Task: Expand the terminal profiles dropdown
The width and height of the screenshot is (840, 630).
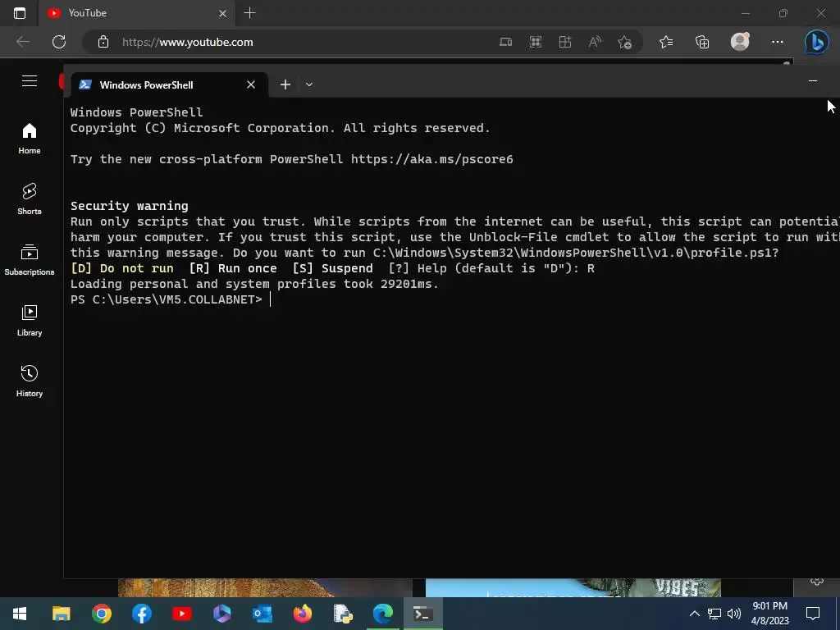Action: pos(309,84)
